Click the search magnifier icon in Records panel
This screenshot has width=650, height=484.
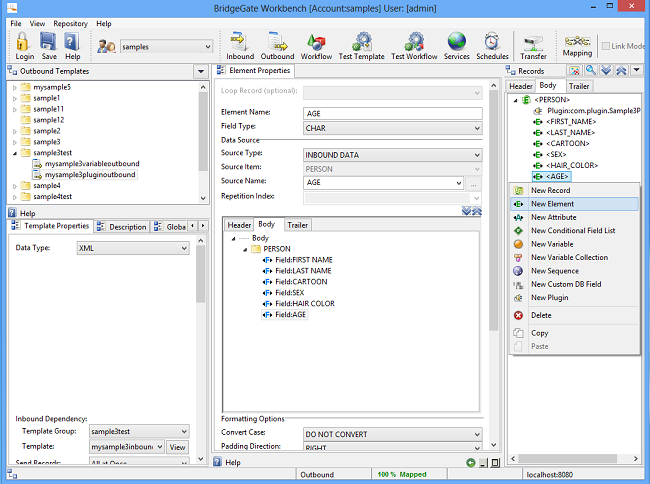pyautogui.click(x=591, y=70)
